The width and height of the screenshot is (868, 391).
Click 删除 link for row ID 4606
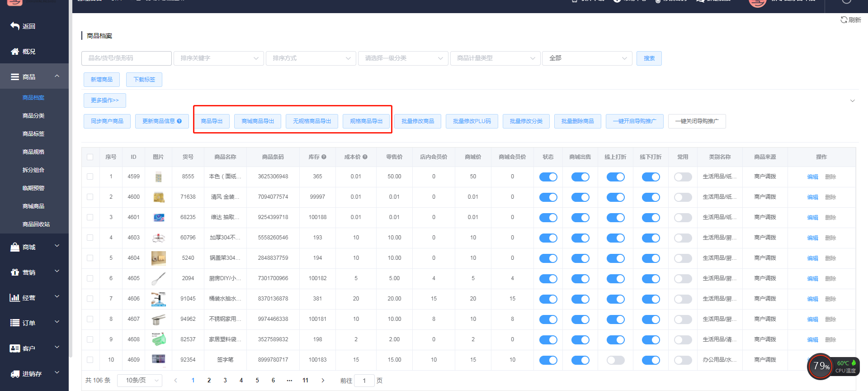click(x=830, y=299)
